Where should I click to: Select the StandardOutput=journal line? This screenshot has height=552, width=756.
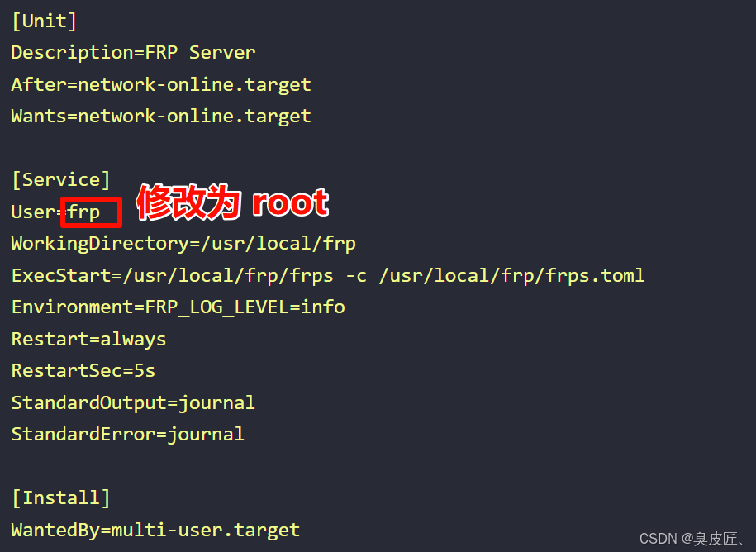click(x=133, y=403)
